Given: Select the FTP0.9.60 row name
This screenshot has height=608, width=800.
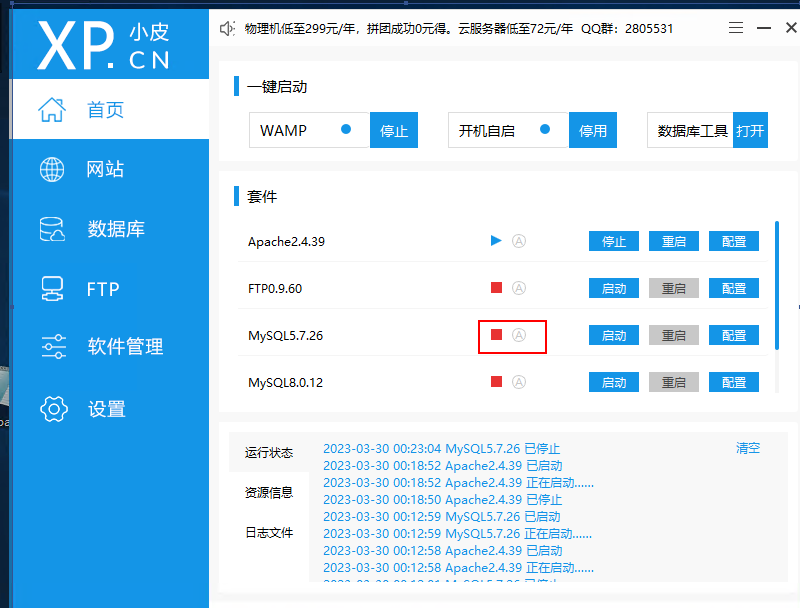Looking at the screenshot, I should pyautogui.click(x=275, y=289).
